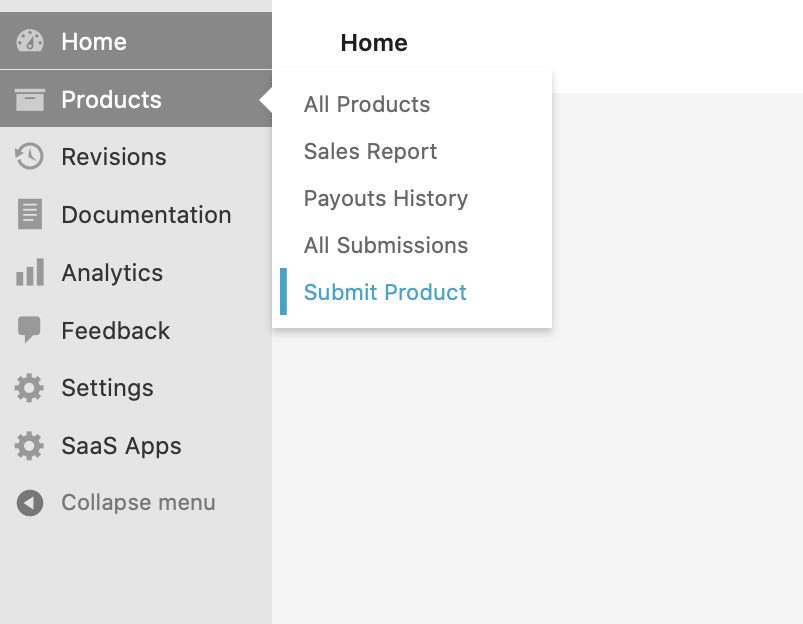Open Analytics via the bar chart icon
This screenshot has height=624, width=803.
28,272
